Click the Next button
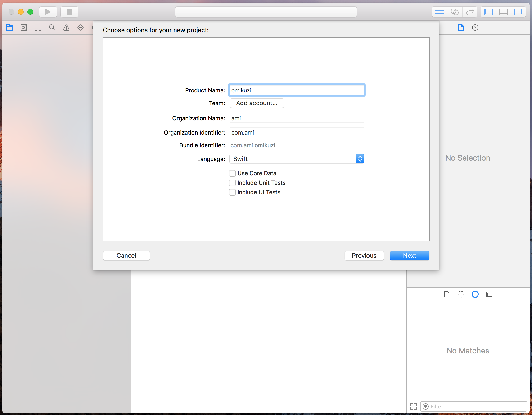Screen dimensions: 532x415 coord(410,256)
